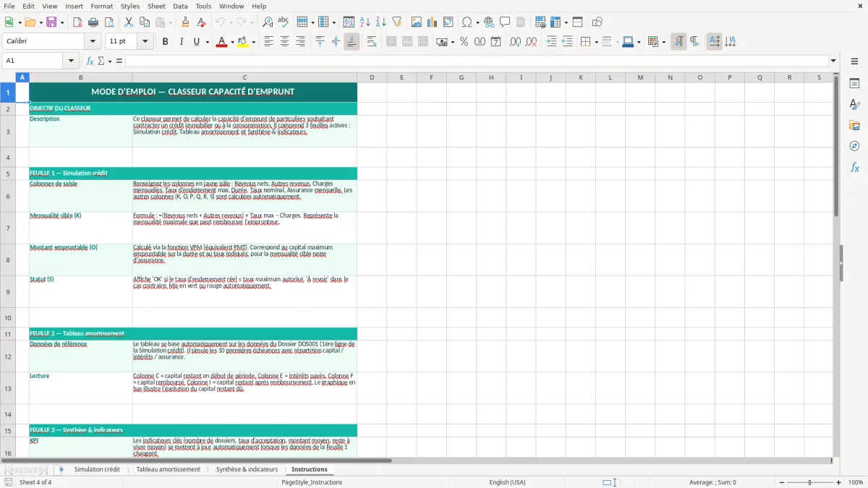Expand the Name Box dropdown
This screenshot has width=868, height=488.
point(71,61)
